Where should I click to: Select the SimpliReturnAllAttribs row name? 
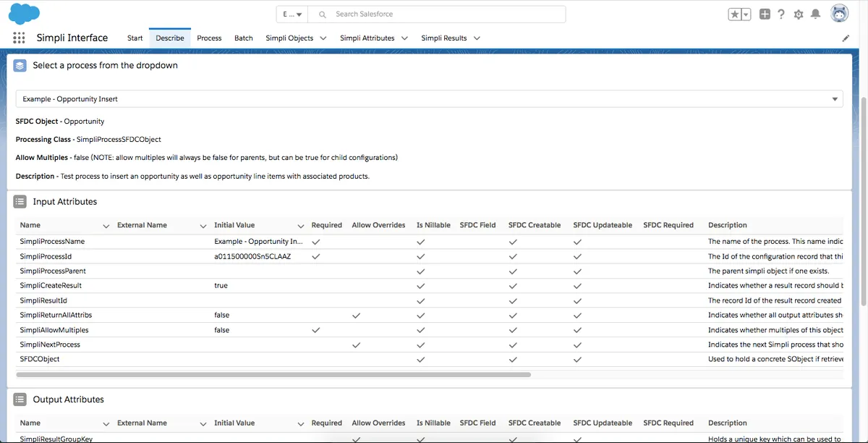[56, 316]
